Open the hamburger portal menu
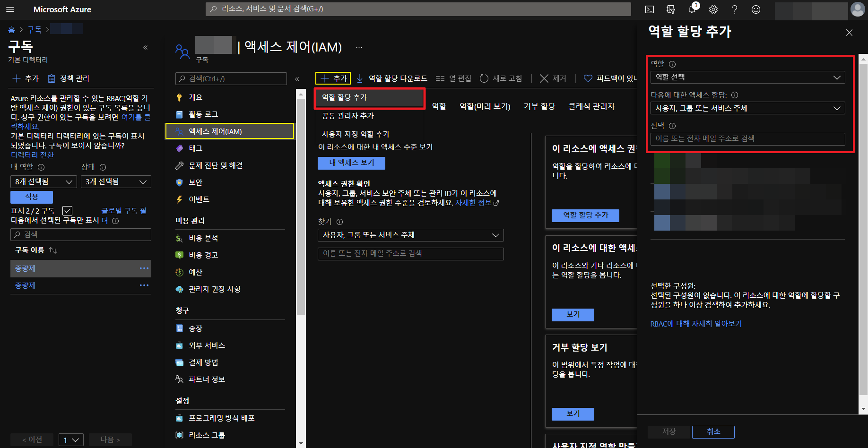868x448 pixels. coord(10,9)
